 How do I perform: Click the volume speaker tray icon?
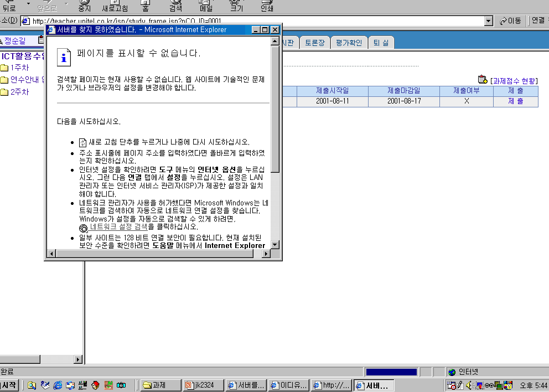(469, 386)
